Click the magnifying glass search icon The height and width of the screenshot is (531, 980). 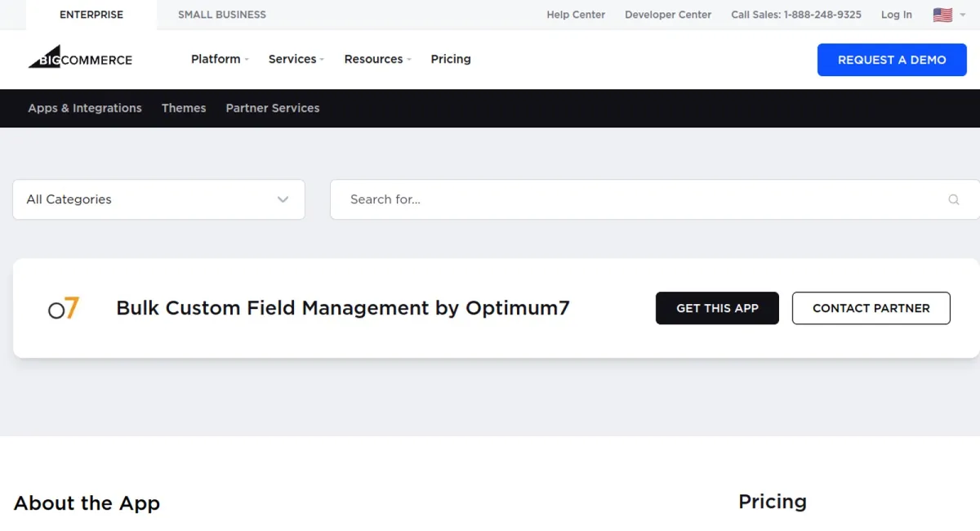(954, 199)
